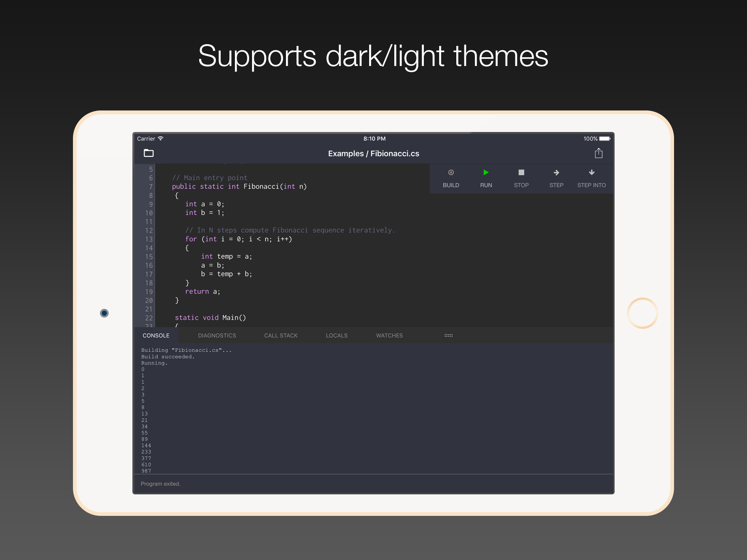Viewport: 747px width, 560px height.
Task: Open the share sheet for Fibionacci.cs
Action: pos(598,153)
